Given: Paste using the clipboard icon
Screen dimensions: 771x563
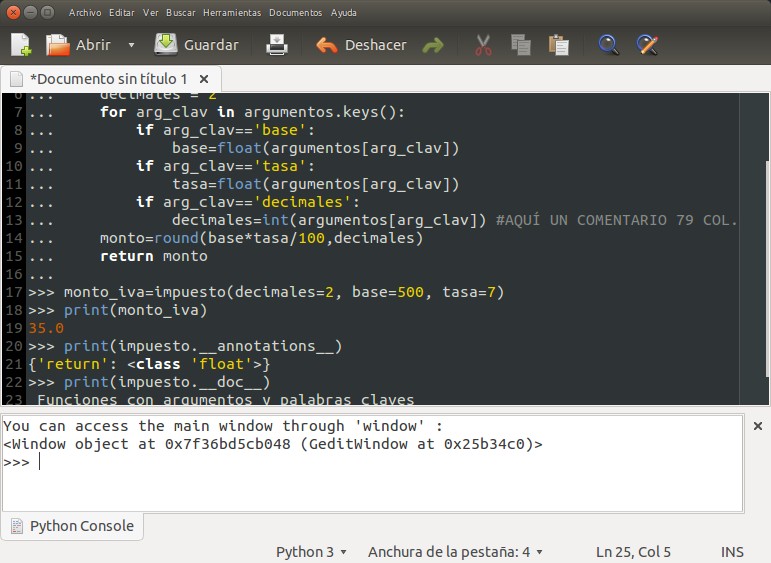Looking at the screenshot, I should [x=558, y=45].
